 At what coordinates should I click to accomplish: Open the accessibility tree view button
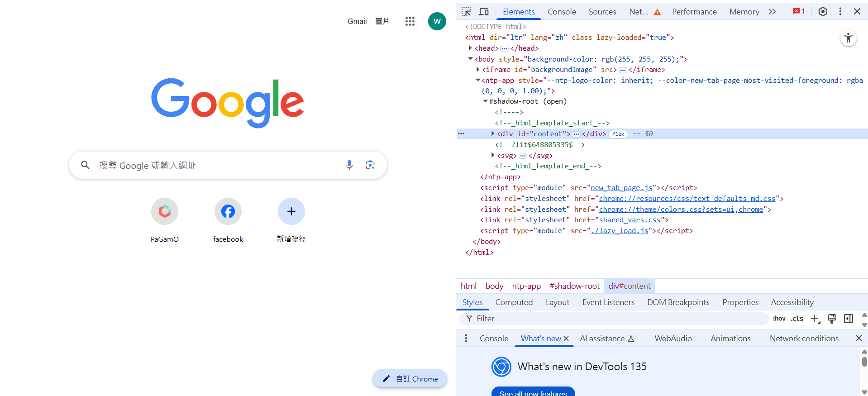[849, 38]
